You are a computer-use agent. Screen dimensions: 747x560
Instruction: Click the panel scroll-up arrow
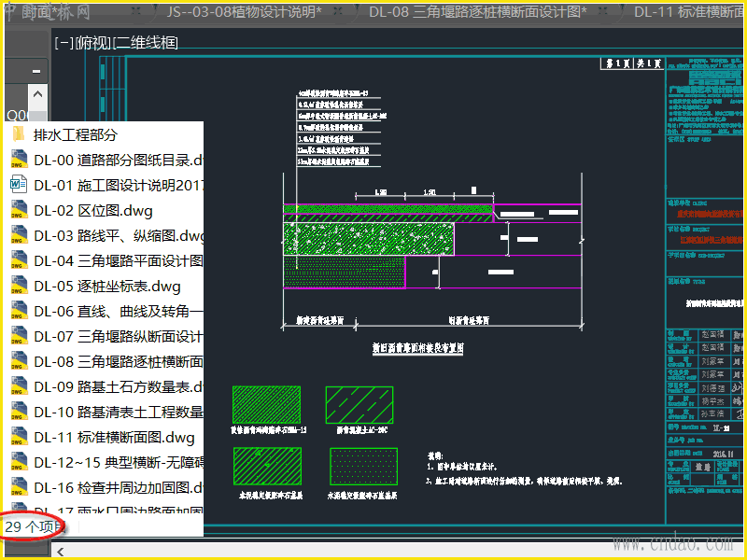click(x=37, y=94)
